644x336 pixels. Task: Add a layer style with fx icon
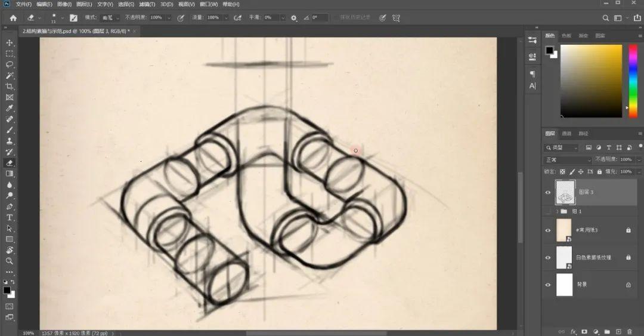click(x=573, y=331)
